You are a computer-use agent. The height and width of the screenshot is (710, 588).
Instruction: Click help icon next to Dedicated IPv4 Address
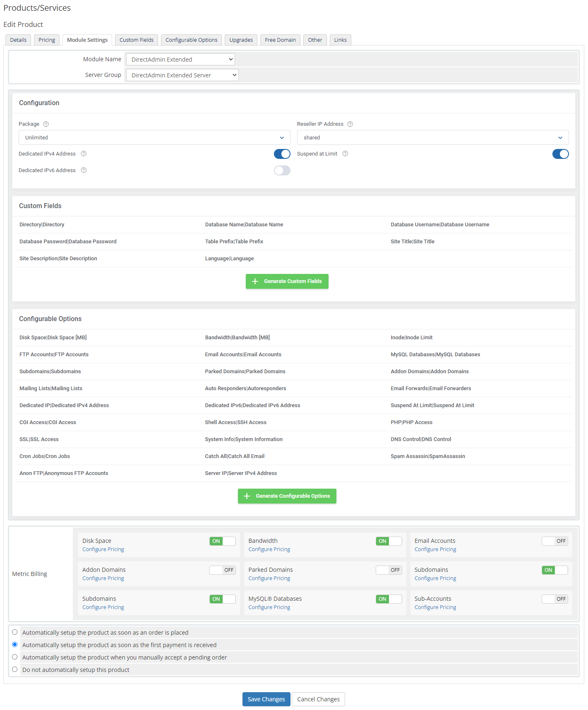click(x=84, y=154)
